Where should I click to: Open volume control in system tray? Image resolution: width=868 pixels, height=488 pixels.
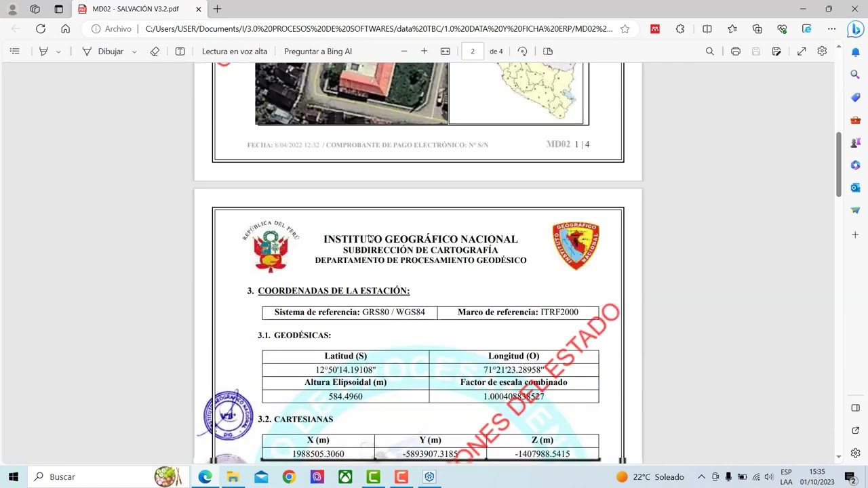click(768, 476)
